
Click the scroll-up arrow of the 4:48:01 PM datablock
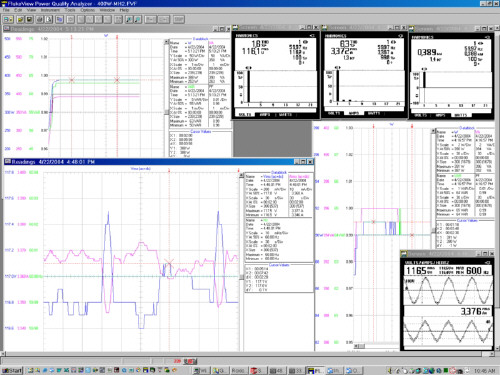242,176
